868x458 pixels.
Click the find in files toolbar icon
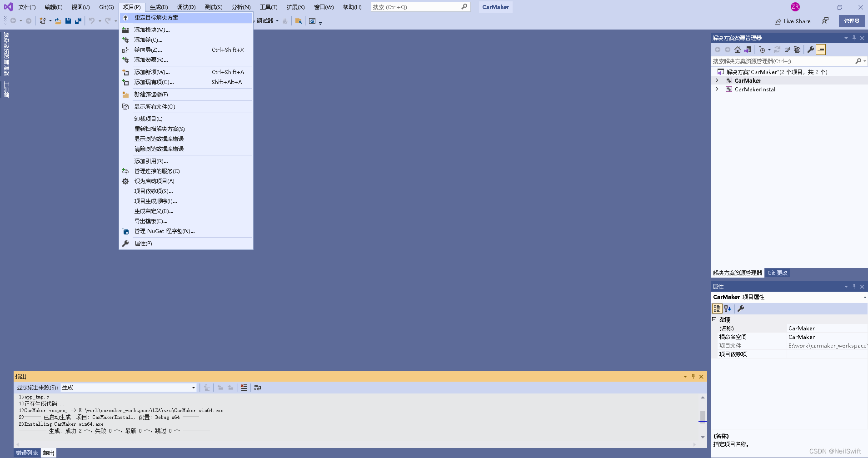299,21
